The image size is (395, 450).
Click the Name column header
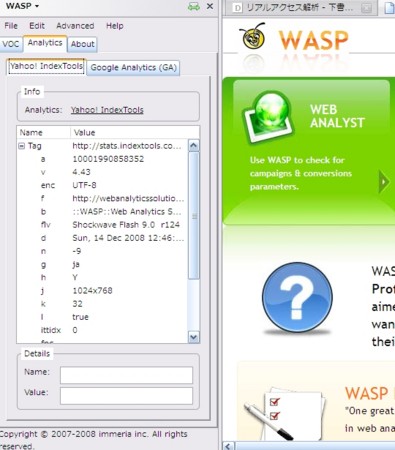[43, 132]
